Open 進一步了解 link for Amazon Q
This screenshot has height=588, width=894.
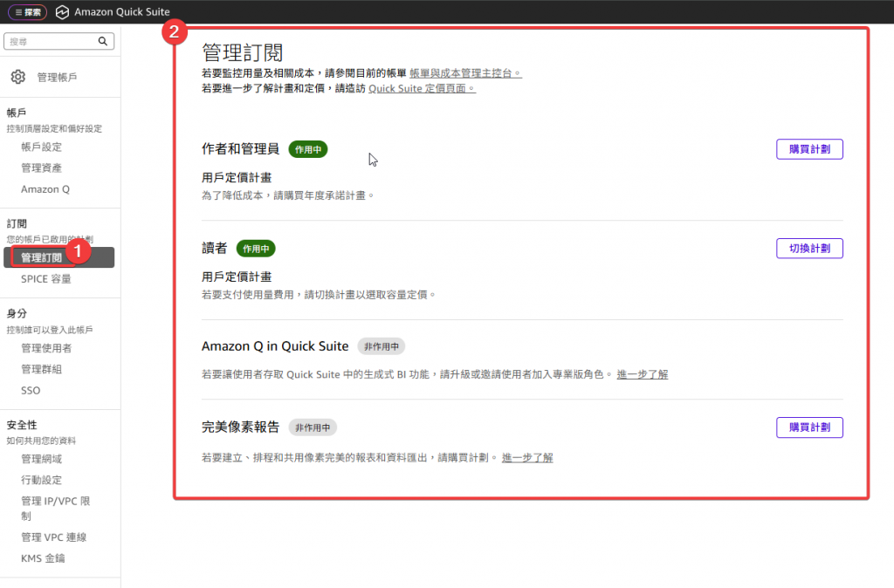[643, 374]
